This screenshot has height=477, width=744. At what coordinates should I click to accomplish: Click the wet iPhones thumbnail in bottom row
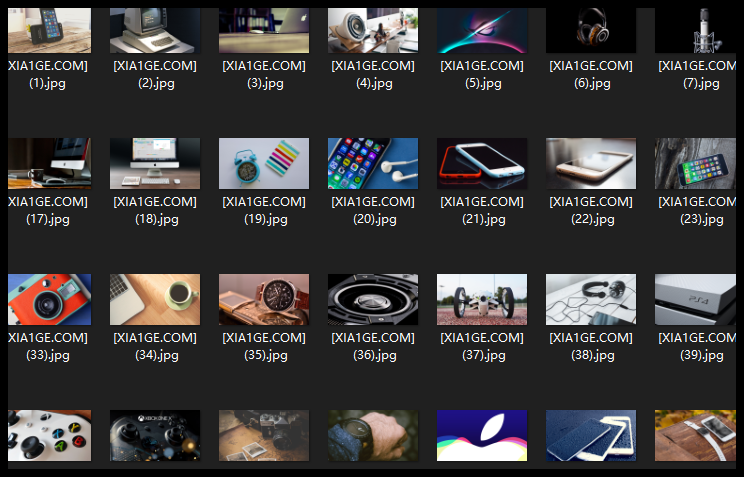click(x=591, y=435)
